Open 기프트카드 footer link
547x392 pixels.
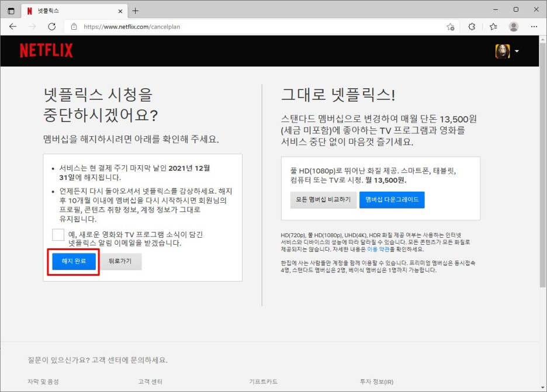[x=264, y=382]
